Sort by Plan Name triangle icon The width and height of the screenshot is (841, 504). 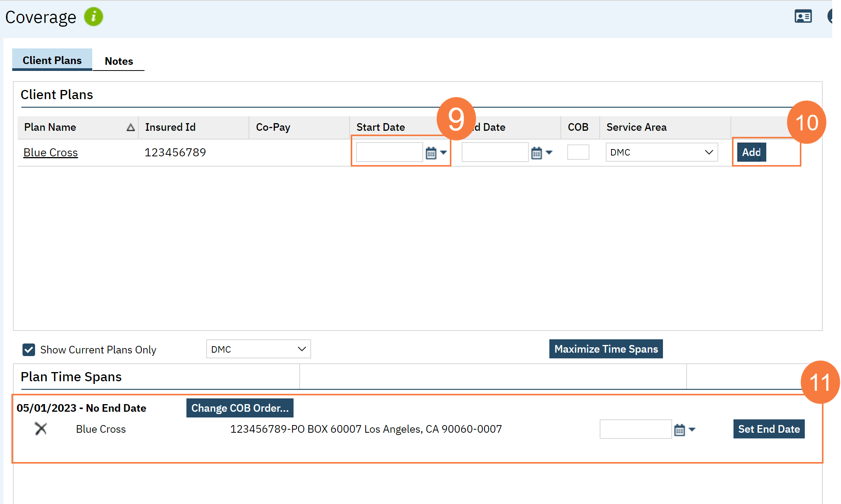[x=130, y=127]
